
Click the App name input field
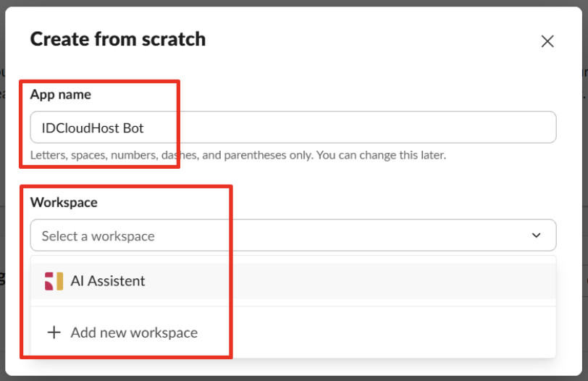[293, 127]
